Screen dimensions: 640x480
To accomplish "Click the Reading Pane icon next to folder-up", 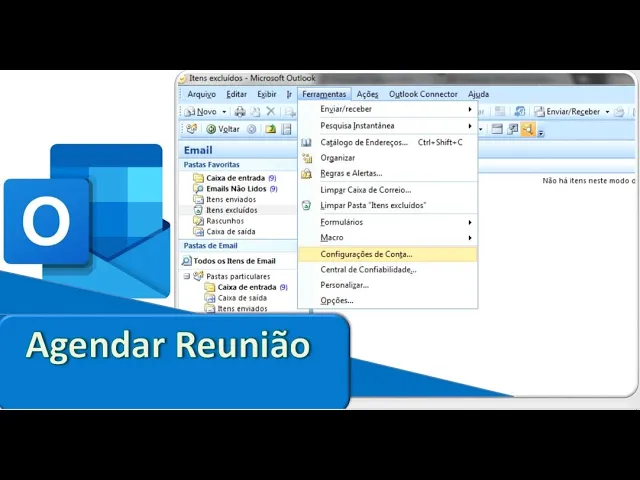I will [x=287, y=129].
